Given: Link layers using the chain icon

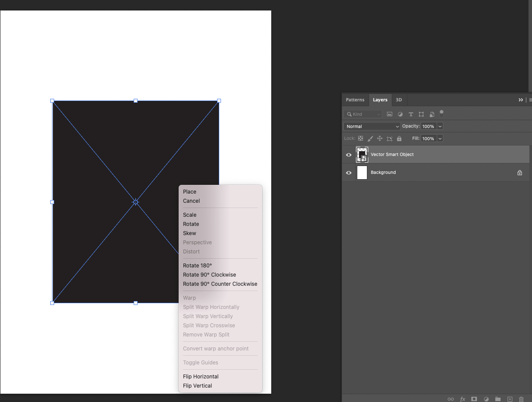Looking at the screenshot, I should pyautogui.click(x=450, y=399).
